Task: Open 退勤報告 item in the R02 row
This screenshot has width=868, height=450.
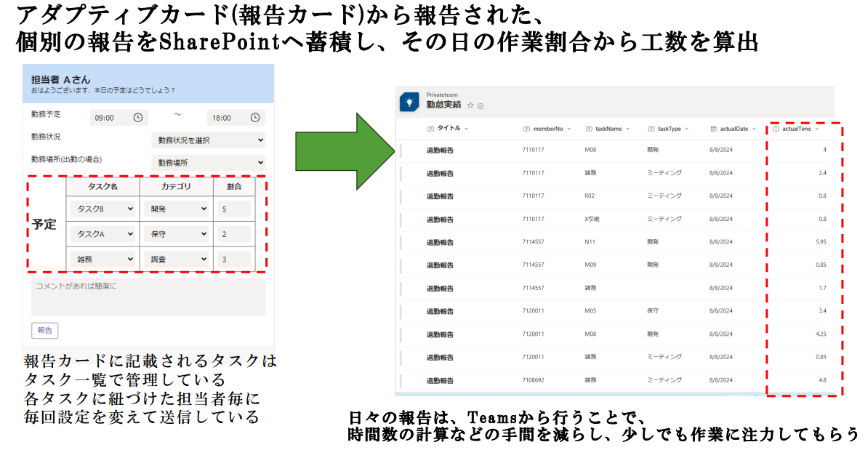Action: (x=440, y=196)
